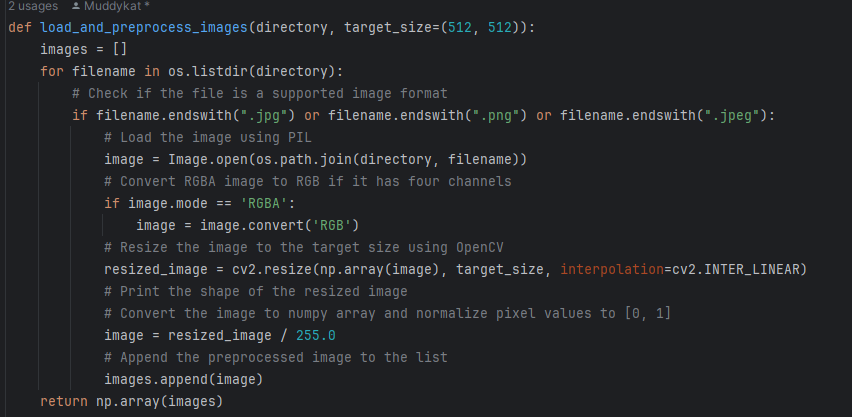Screen dimensions: 852x417
Task: Place cursor on load_and_preprocess_images function name
Action: (144, 28)
